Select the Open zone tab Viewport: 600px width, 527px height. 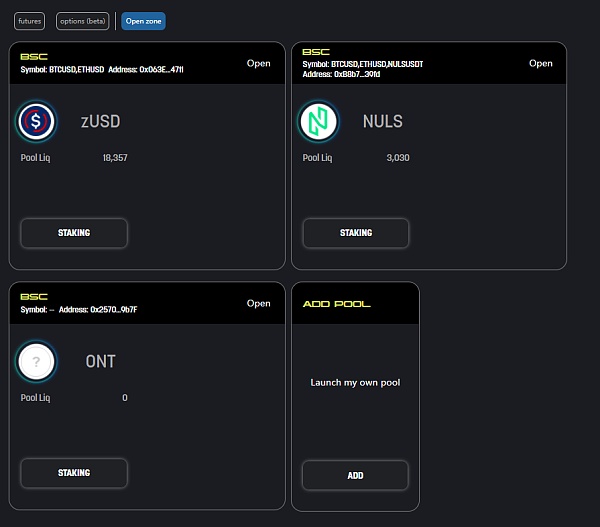click(145, 21)
